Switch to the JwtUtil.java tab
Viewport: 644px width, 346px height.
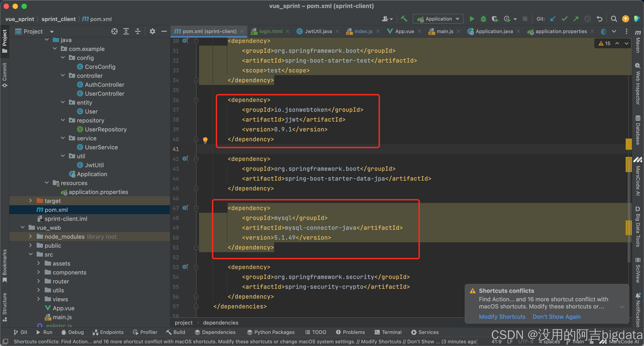[x=318, y=32]
